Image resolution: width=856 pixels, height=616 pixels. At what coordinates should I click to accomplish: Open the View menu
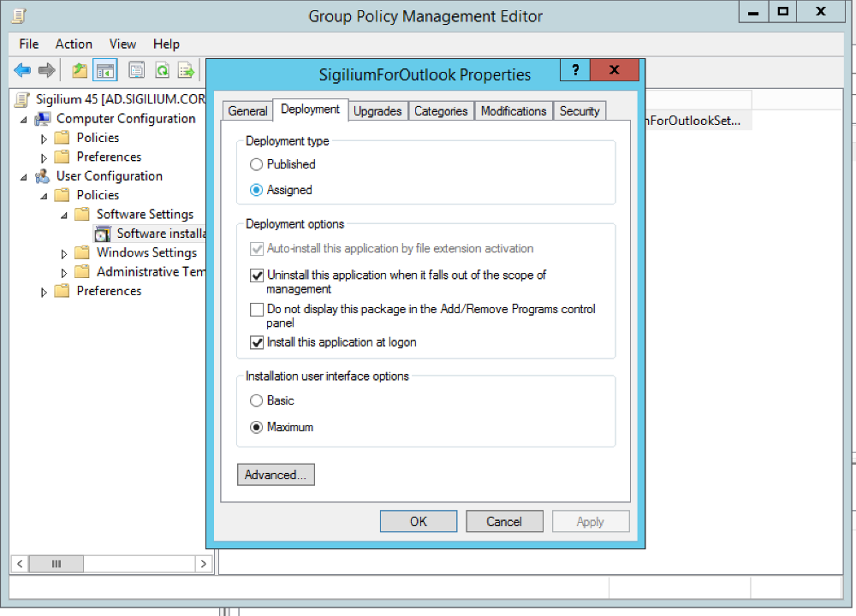point(122,44)
